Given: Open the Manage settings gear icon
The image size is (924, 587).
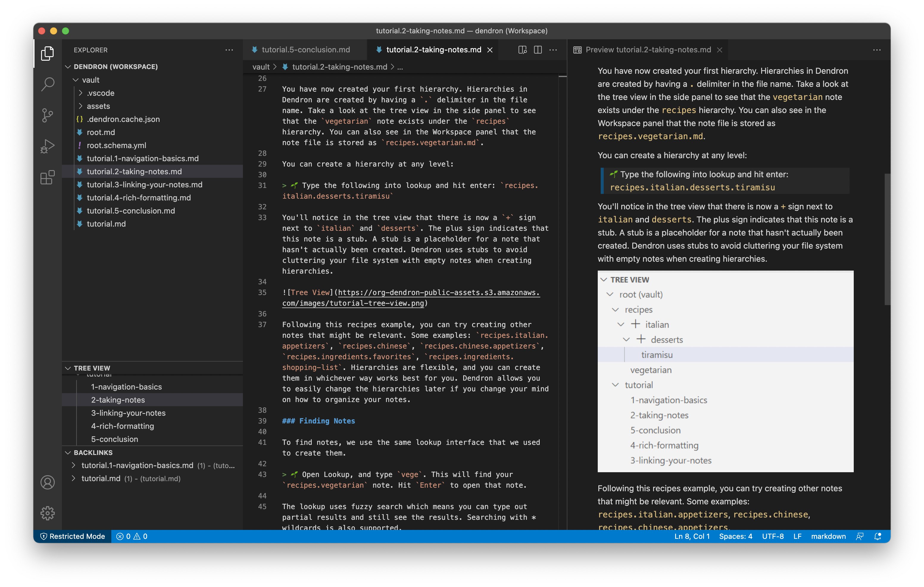Looking at the screenshot, I should [47, 513].
